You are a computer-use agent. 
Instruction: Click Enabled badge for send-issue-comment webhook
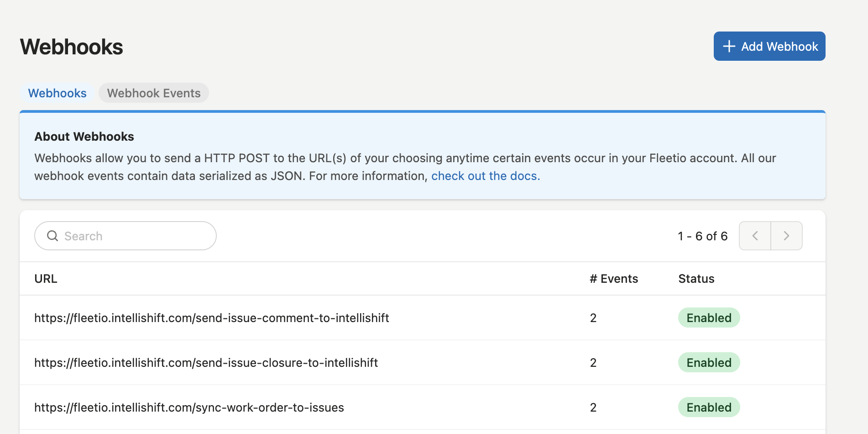pos(709,318)
